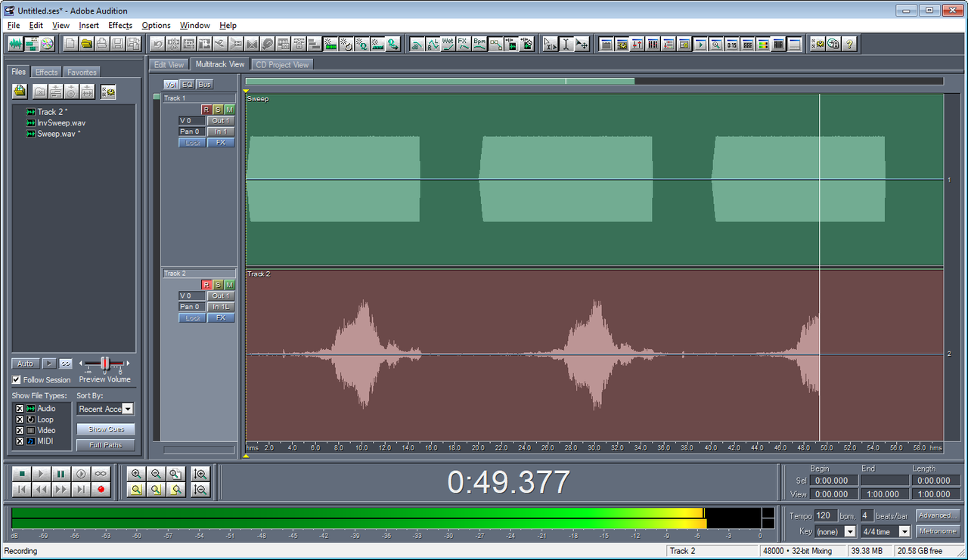This screenshot has height=560, width=968.
Task: Open the Favorites panel tab
Action: tap(82, 73)
